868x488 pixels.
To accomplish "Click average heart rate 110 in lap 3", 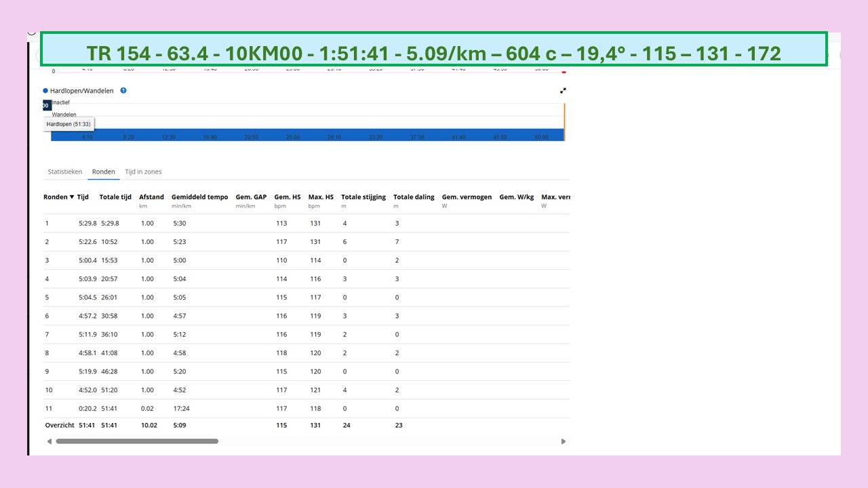I will [x=281, y=260].
